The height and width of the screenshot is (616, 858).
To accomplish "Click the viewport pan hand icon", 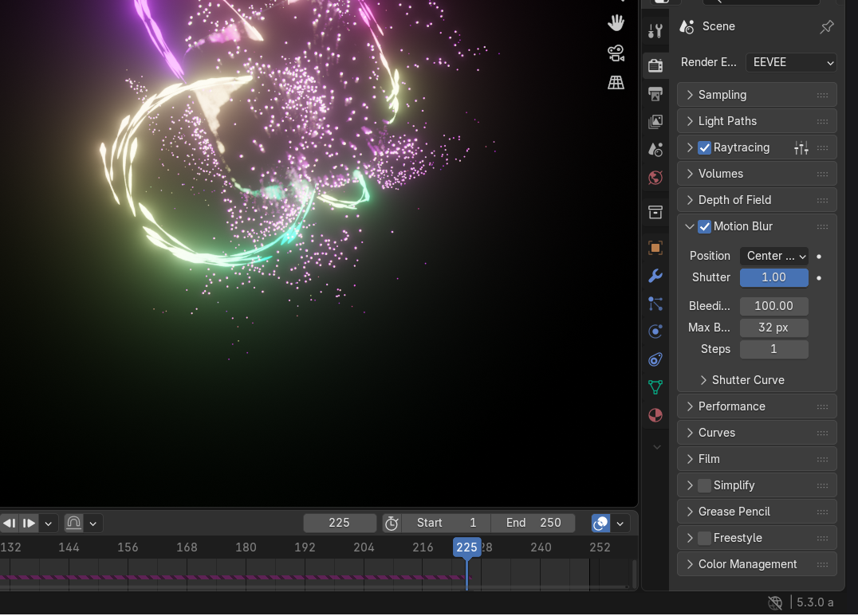I will (x=616, y=23).
